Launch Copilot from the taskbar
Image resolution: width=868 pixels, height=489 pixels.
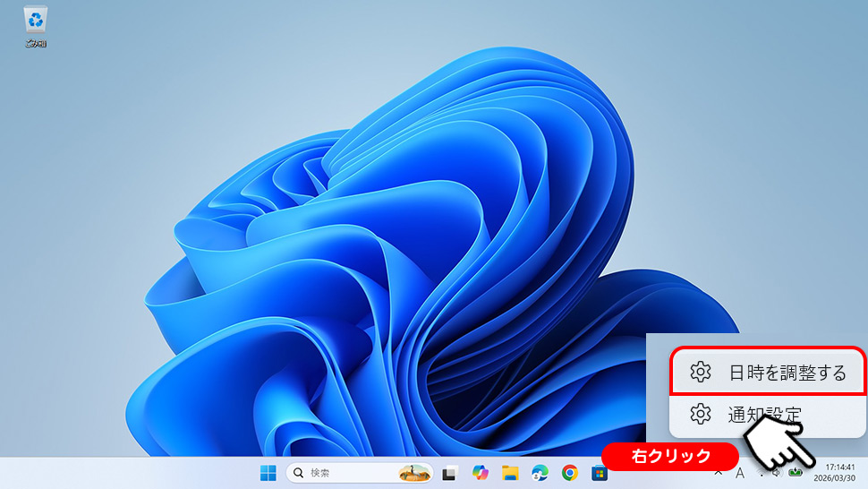[x=481, y=473]
